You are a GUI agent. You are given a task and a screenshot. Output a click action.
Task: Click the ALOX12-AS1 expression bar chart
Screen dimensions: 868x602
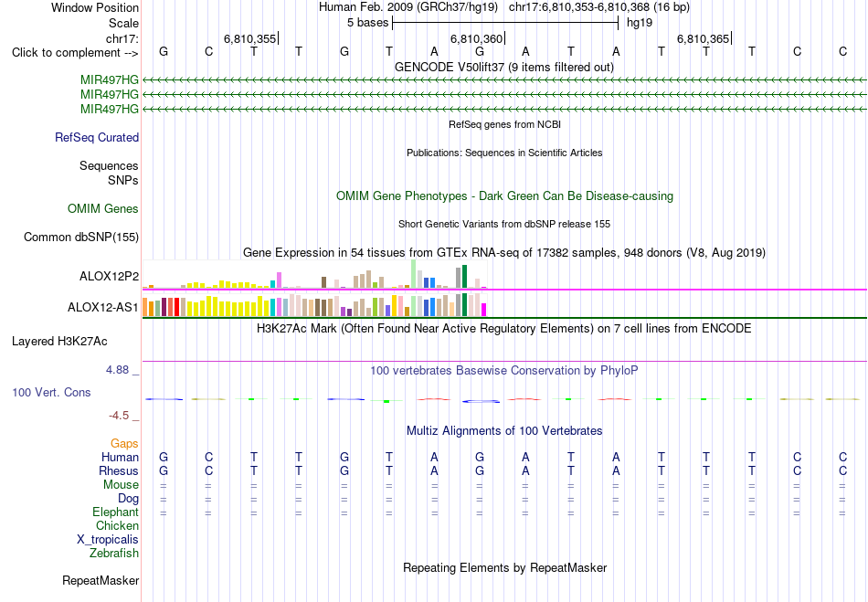(314, 305)
